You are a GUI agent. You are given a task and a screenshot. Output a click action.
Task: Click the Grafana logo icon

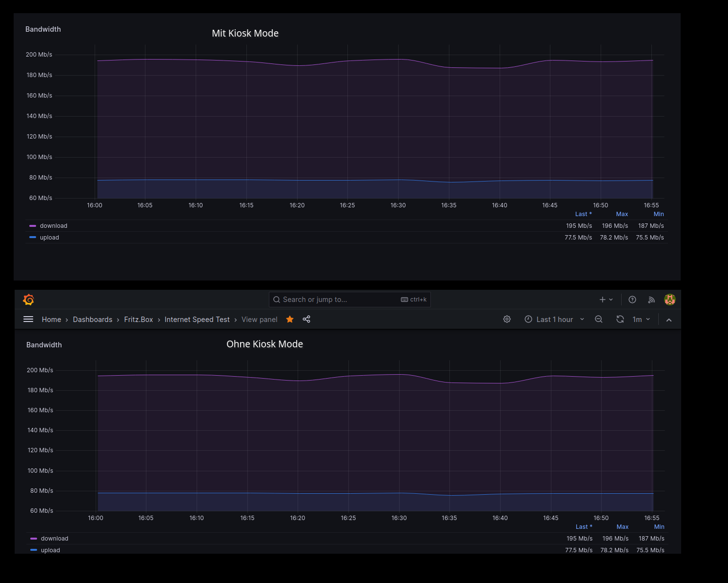(28, 300)
